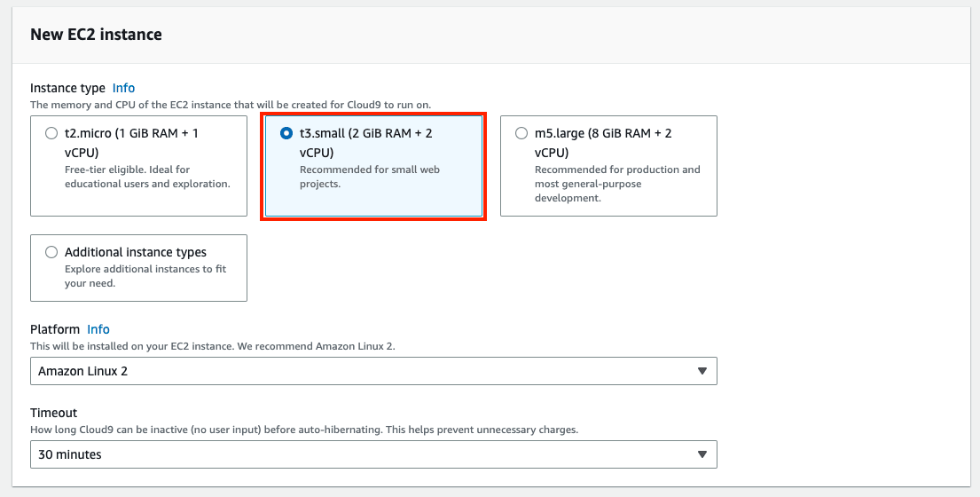Screen dimensions: 980x497
Task: Click the auto-hibernating timeout help text
Action: point(303,430)
